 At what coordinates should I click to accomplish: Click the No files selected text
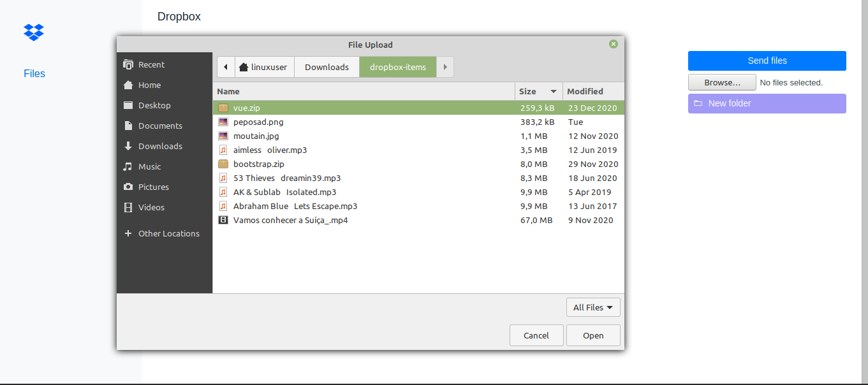tap(791, 82)
